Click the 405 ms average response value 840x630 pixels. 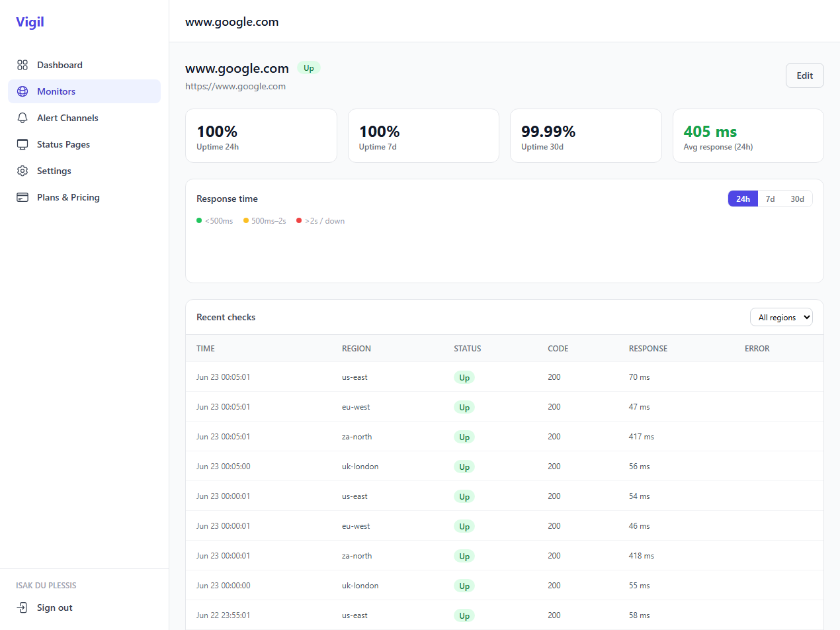710,131
